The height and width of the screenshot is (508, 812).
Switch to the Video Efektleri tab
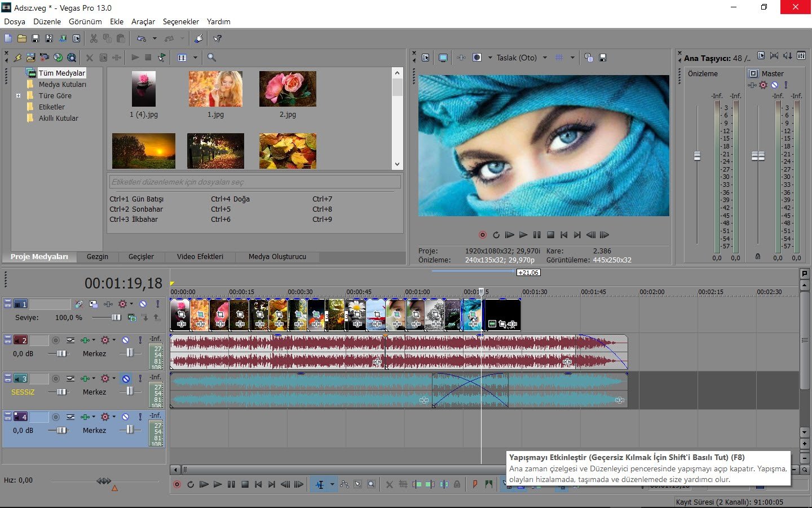click(x=200, y=257)
